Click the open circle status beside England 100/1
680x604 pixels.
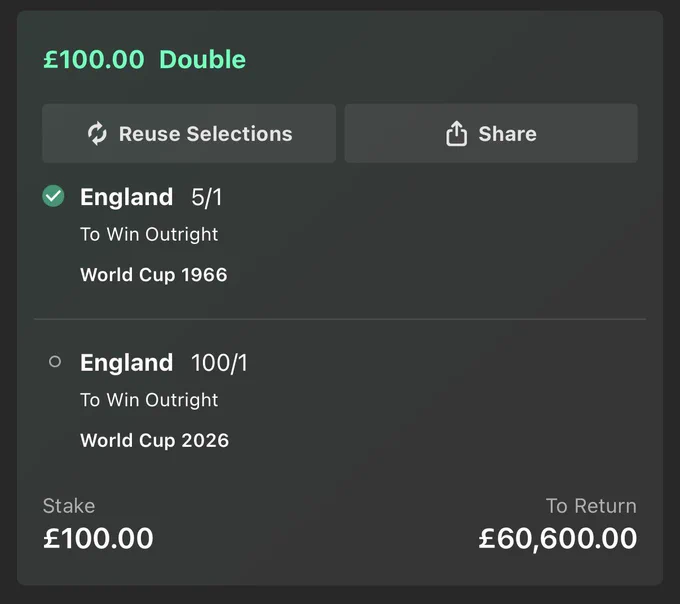[55, 361]
